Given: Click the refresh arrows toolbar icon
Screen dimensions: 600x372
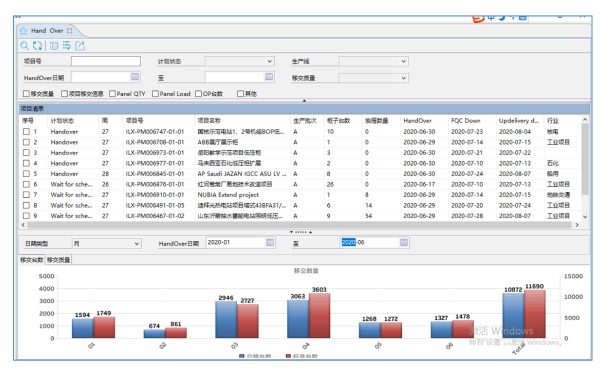Looking at the screenshot, I should coord(38,46).
